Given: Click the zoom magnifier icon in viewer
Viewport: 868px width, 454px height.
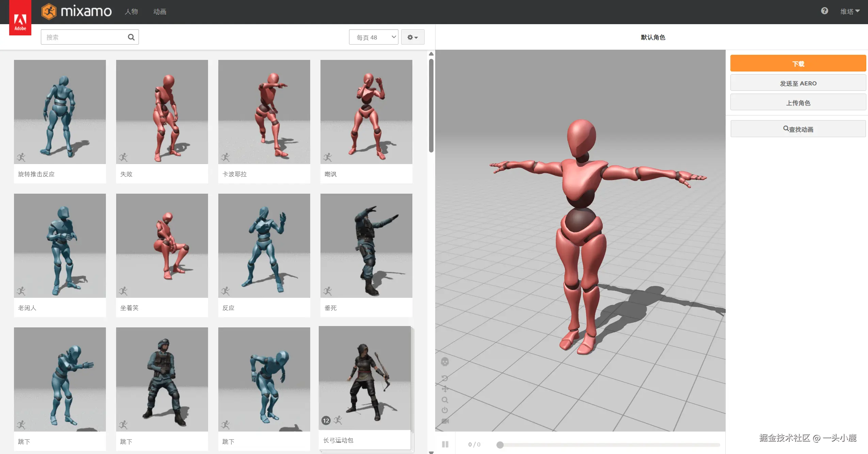Looking at the screenshot, I should coord(444,400).
